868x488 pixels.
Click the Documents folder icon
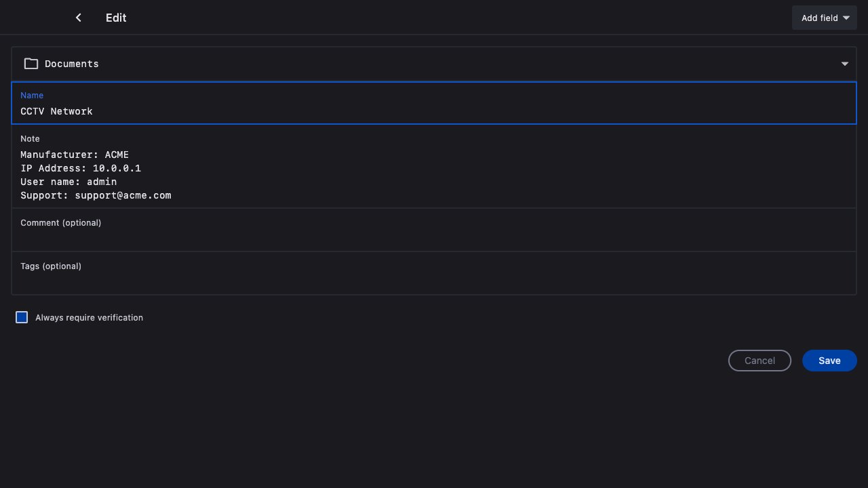coord(31,64)
